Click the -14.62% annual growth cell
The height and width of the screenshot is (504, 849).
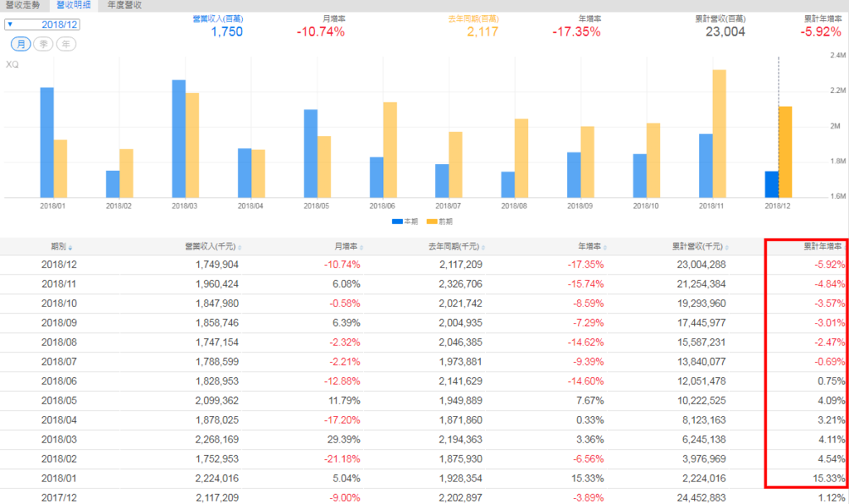coord(586,342)
